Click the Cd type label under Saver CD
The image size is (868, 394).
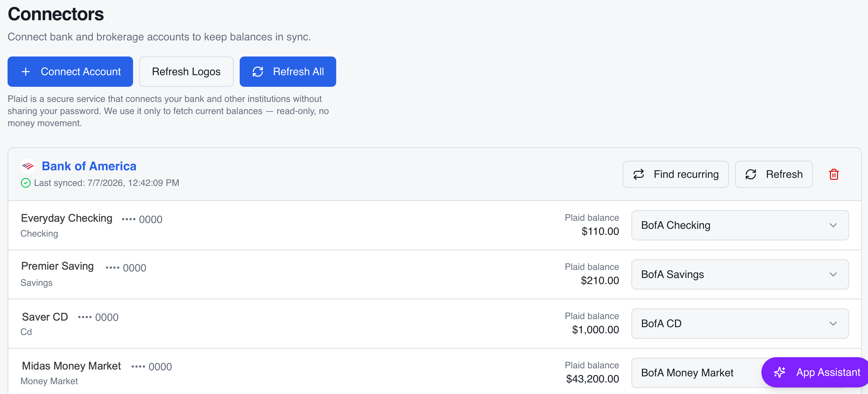point(26,332)
